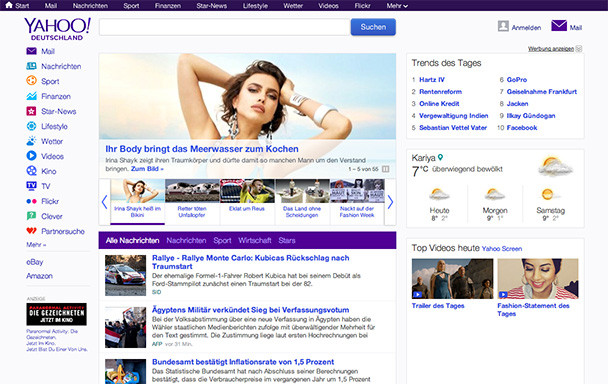Screen dimensions: 608x384
Task: Select the Sport ball icon in sidebar
Action: pyautogui.click(x=31, y=81)
